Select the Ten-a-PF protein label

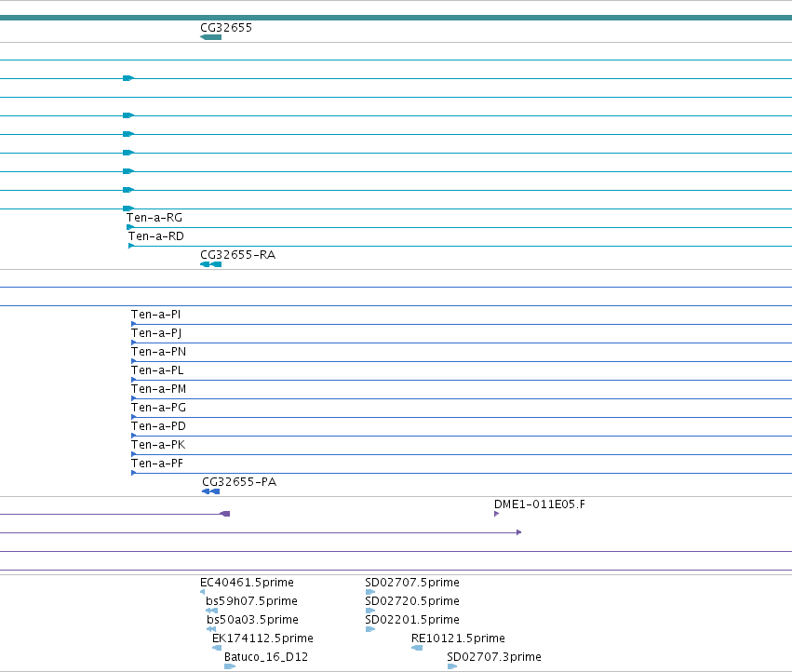click(x=157, y=464)
